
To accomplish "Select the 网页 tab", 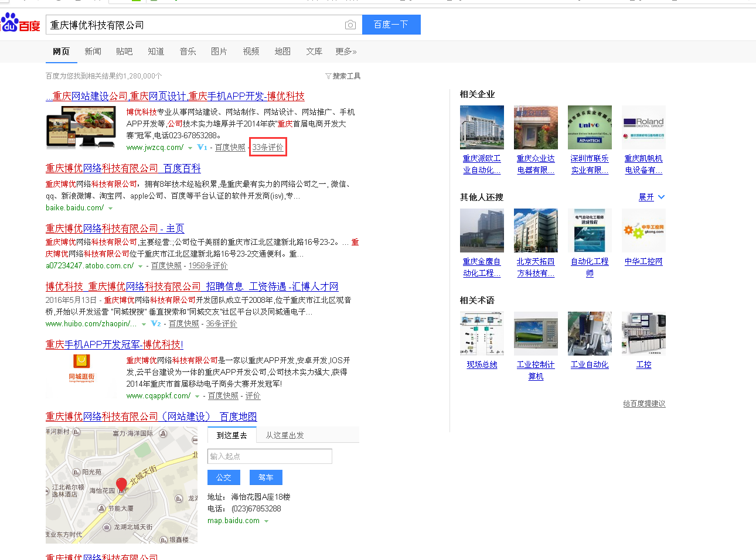I will point(61,52).
